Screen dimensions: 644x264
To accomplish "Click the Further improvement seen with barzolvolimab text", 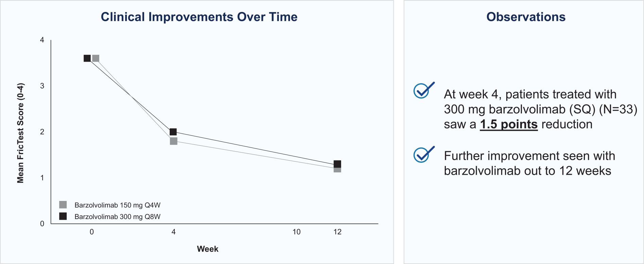I will 529,163.
